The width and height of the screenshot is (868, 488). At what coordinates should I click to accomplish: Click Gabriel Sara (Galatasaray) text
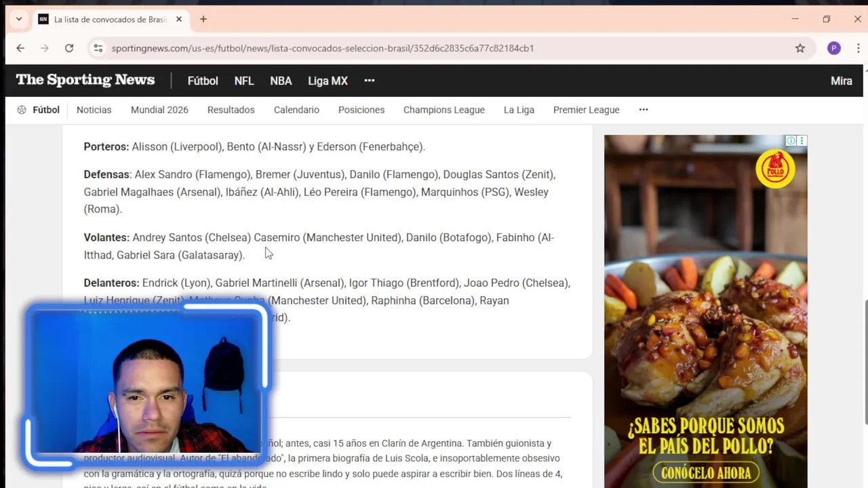click(x=180, y=255)
